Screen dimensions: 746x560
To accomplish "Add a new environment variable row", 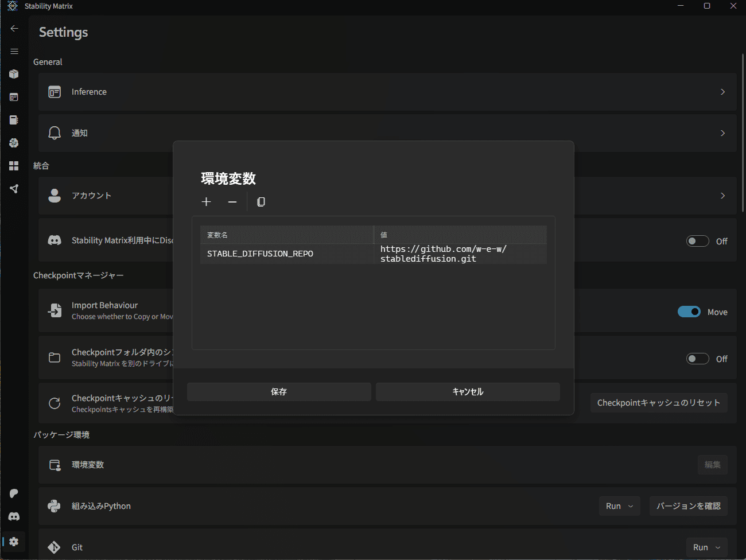I will click(207, 201).
